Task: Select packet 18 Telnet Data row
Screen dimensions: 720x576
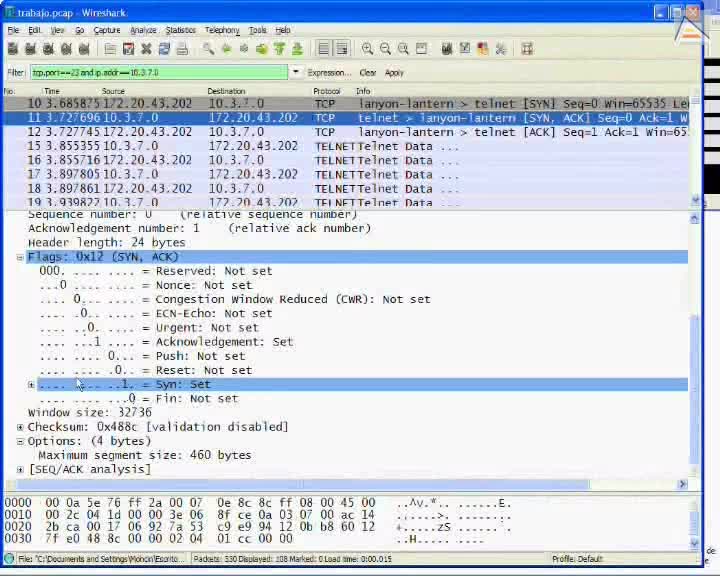Action: point(346,189)
